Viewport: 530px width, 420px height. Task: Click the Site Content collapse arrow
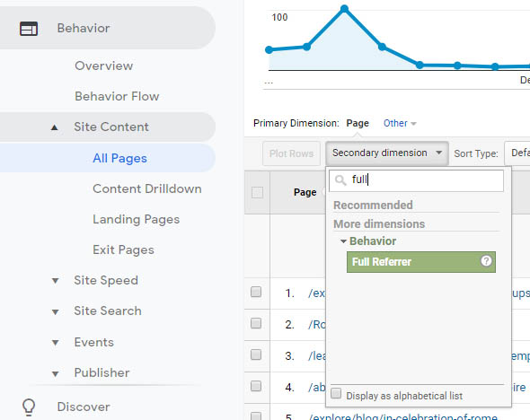pos(55,127)
